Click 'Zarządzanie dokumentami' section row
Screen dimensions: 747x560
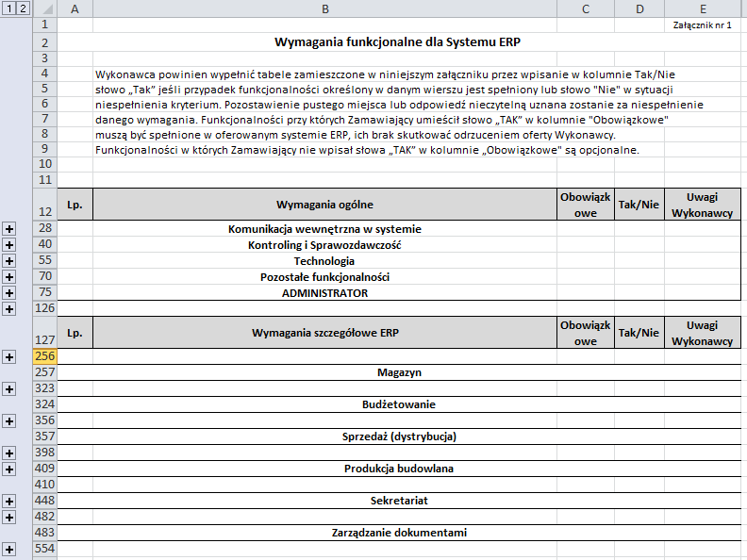[x=399, y=533]
